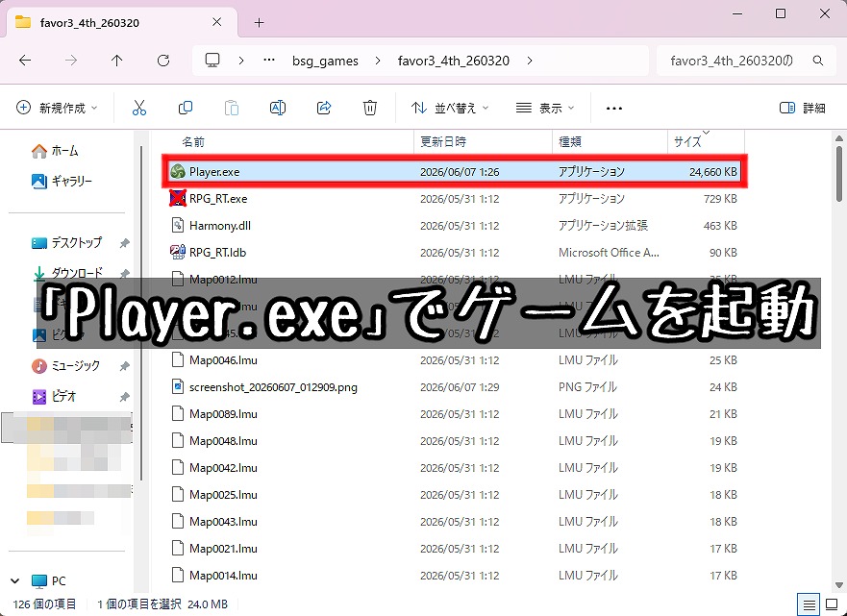847x616 pixels.
Task: Click the 729 KB size cell
Action: click(x=720, y=199)
